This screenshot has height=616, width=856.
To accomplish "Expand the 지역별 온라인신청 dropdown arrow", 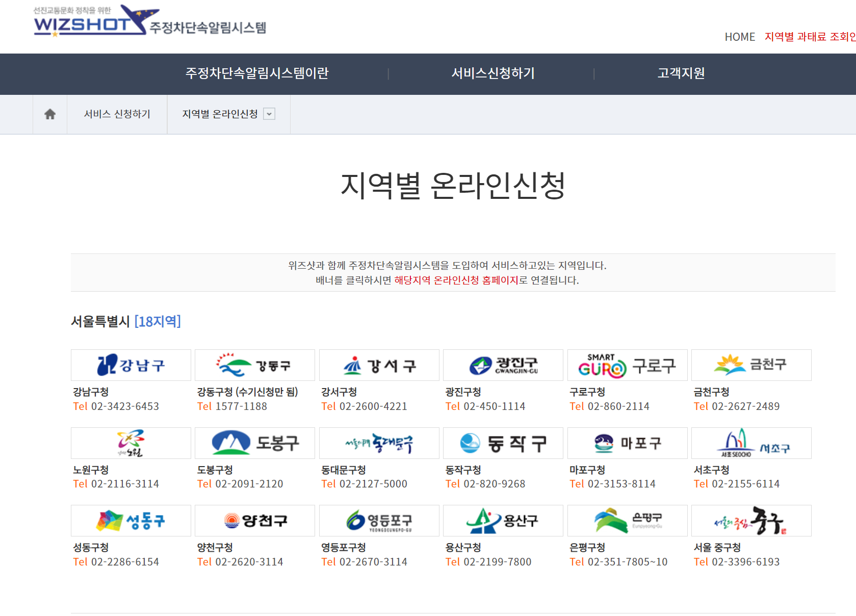I will pyautogui.click(x=269, y=114).
